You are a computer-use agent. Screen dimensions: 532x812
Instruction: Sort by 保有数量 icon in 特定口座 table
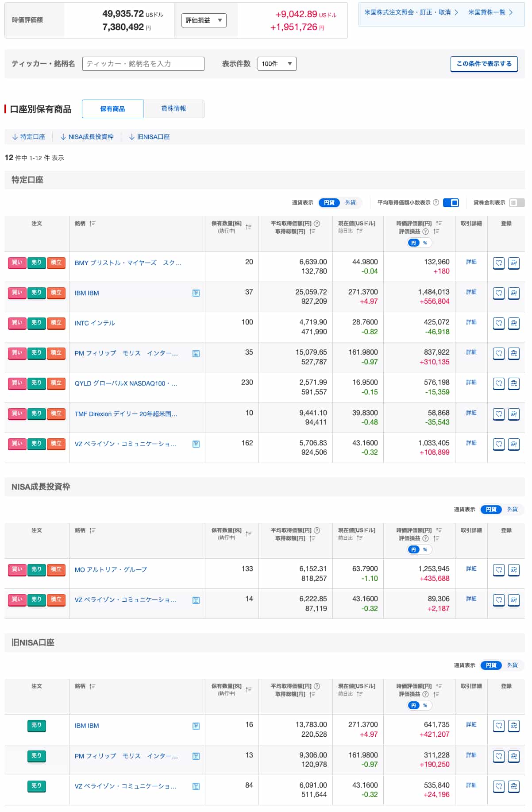[249, 227]
